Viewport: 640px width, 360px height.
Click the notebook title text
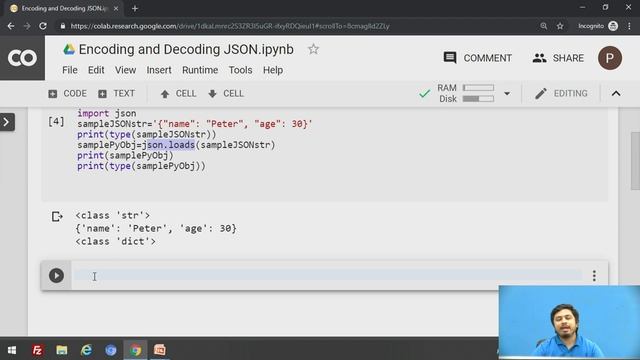pos(186,49)
